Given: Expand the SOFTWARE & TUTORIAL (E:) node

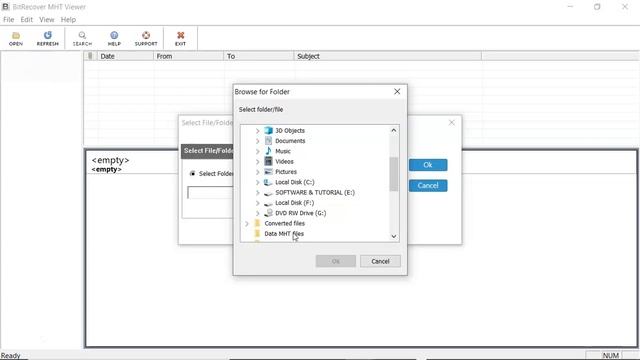Looking at the screenshot, I should [x=258, y=193].
